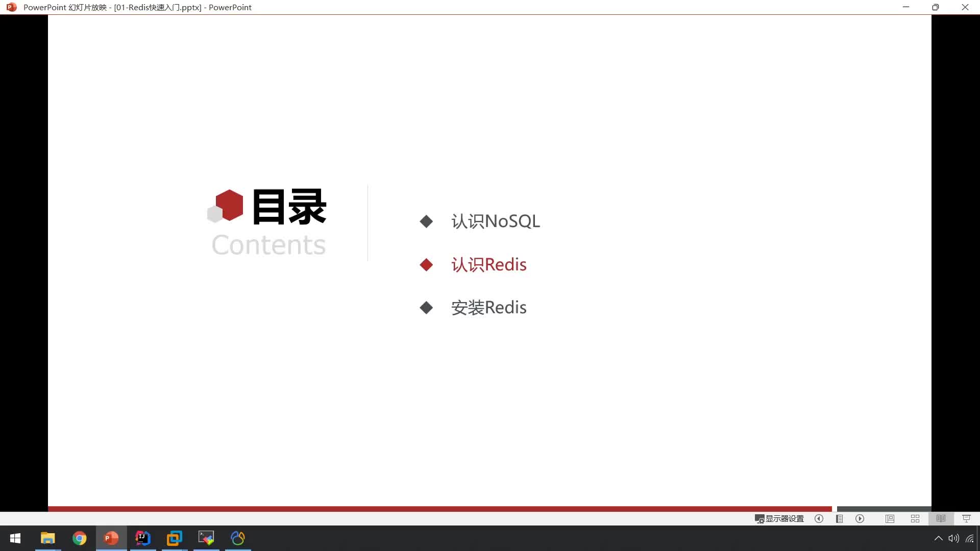
Task: Toggle the volume control in system tray
Action: pyautogui.click(x=954, y=538)
